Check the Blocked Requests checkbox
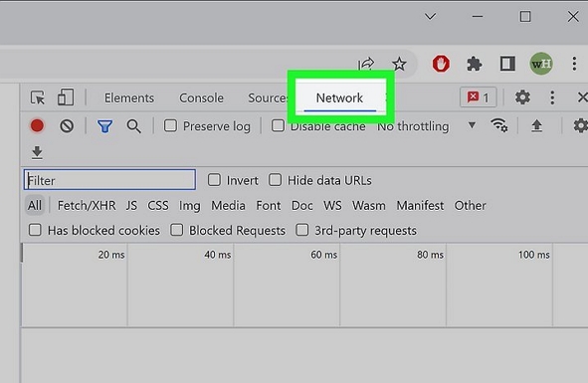588x383 pixels. pos(177,230)
